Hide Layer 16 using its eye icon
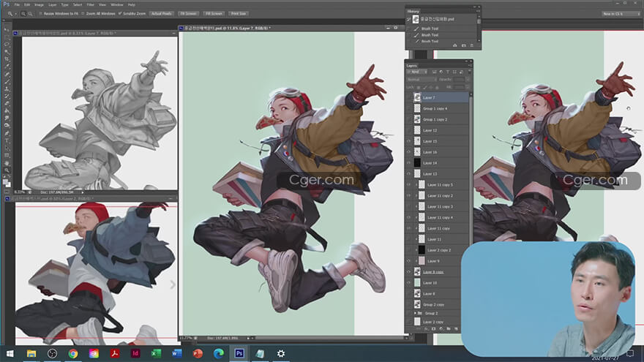Image resolution: width=644 pixels, height=362 pixels. tap(408, 152)
